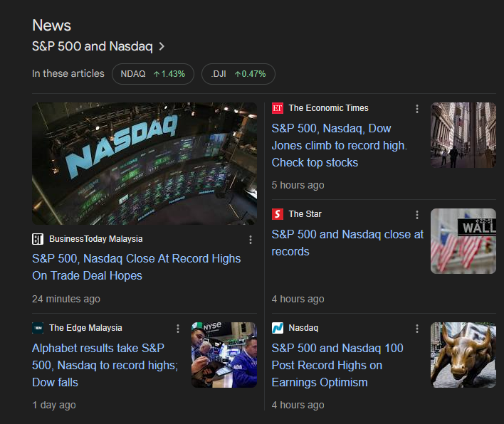Open more options for the Nasdaq article
The image size is (504, 424).
click(x=417, y=329)
